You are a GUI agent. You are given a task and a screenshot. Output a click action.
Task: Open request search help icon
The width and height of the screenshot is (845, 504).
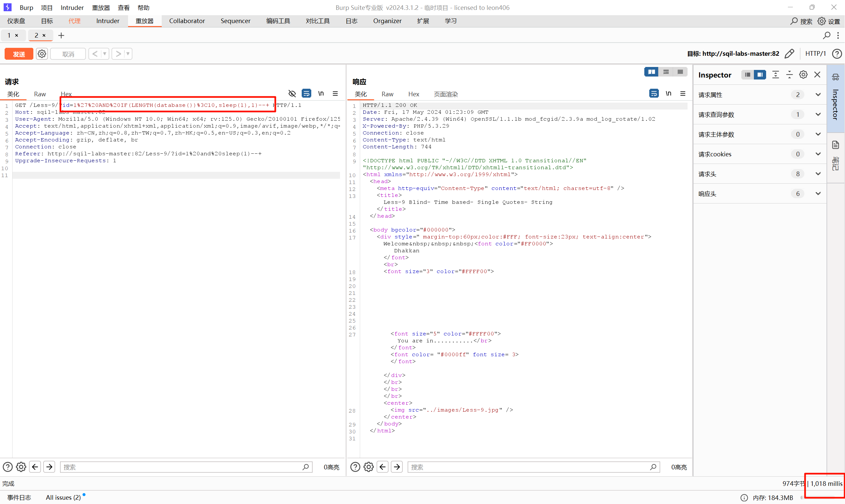click(8, 467)
